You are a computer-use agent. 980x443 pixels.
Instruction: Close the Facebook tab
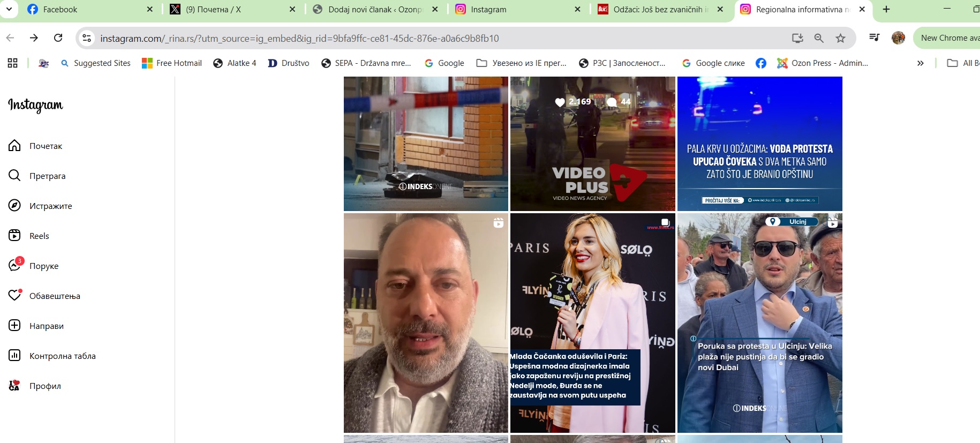coord(149,9)
